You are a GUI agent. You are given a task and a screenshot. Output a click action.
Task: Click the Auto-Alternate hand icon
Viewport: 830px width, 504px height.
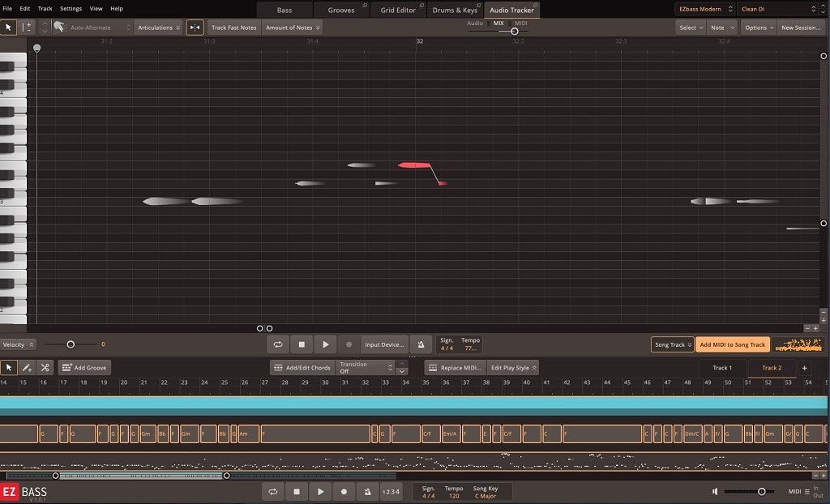pos(58,27)
